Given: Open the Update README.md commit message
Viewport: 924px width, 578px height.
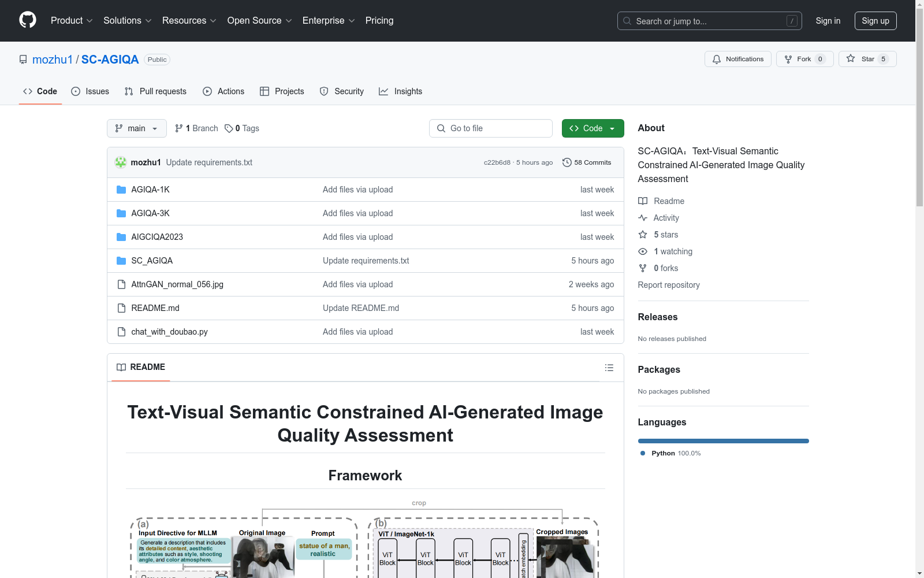Looking at the screenshot, I should click(361, 308).
